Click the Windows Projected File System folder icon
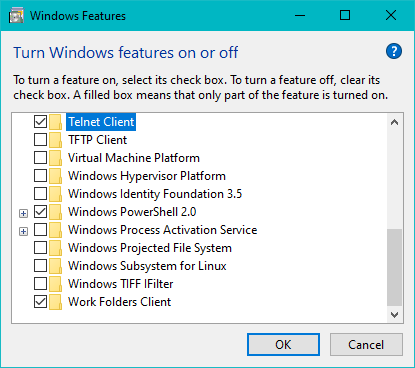The height and width of the screenshot is (368, 415). click(55, 248)
